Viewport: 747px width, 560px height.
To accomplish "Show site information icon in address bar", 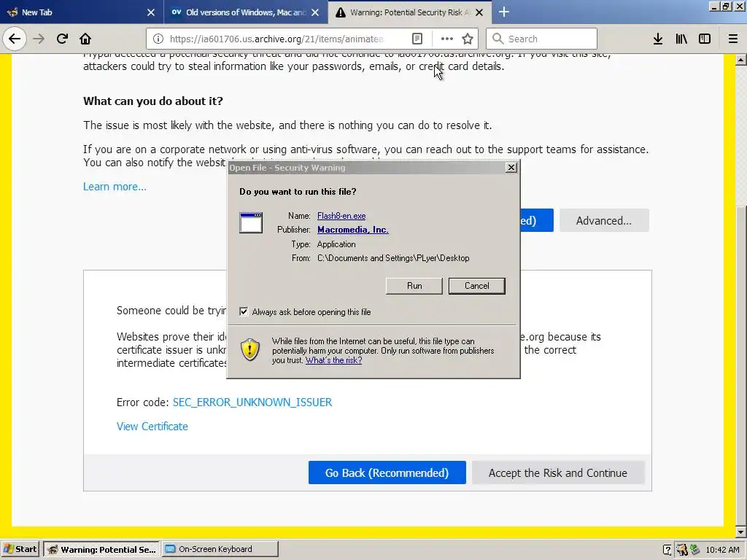I will coord(158,39).
